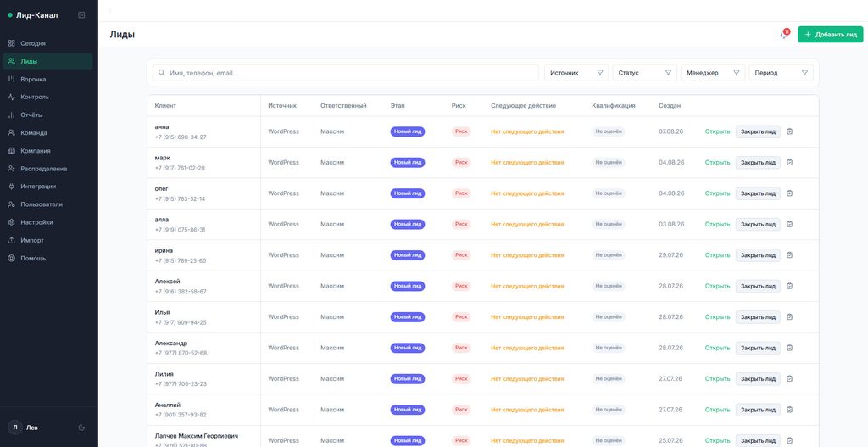Image resolution: width=868 pixels, height=447 pixels.
Task: Open the Помощь help icon
Action: [11, 258]
